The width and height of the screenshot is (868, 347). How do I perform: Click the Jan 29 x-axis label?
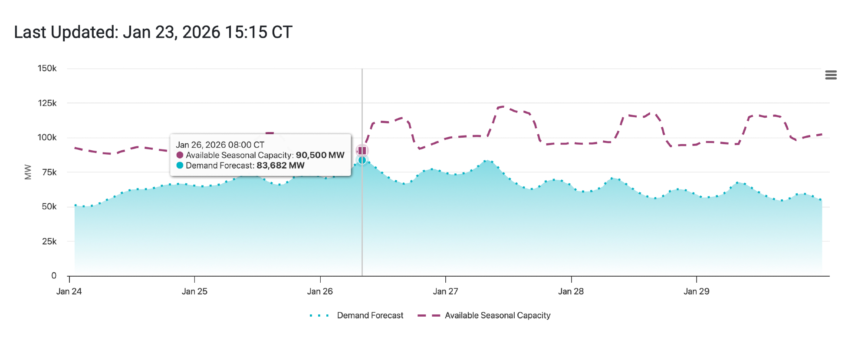696,291
